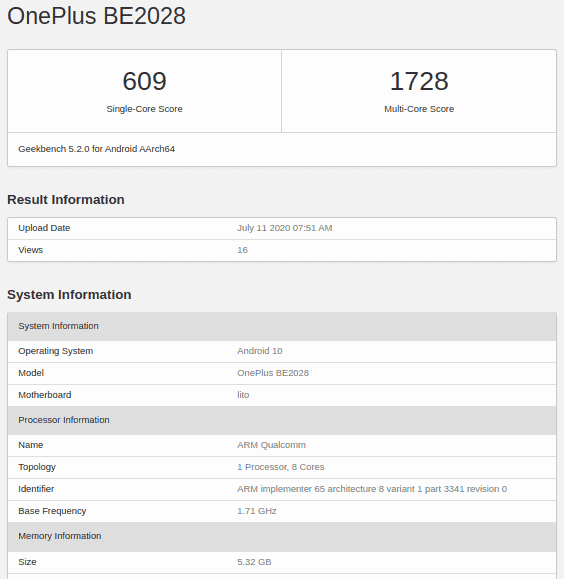Image resolution: width=564 pixels, height=579 pixels.
Task: Click the Result Information heading
Action: [x=66, y=199]
